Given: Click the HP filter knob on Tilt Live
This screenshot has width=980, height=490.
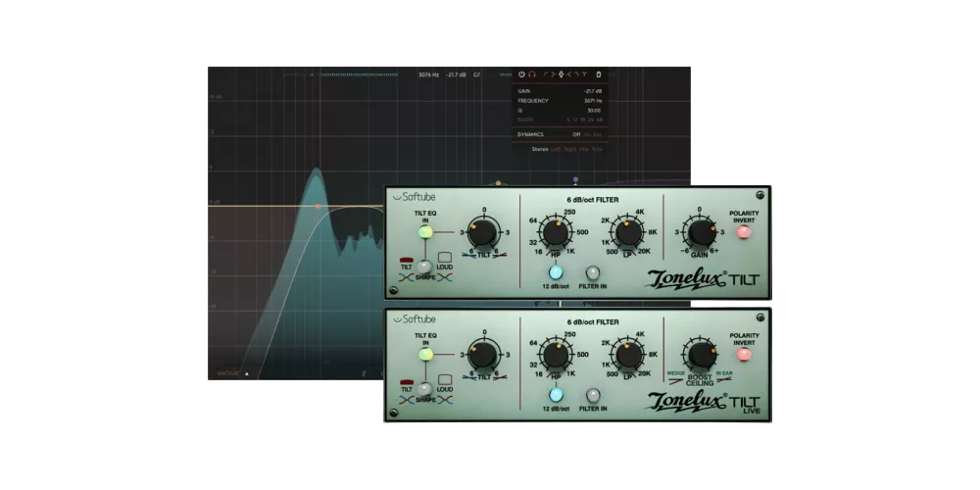Looking at the screenshot, I should coord(555,355).
